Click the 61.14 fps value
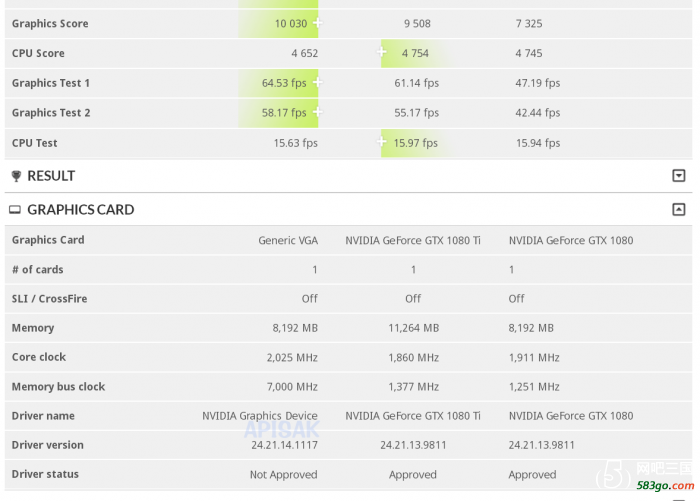Screen dimensions: 700x501 [x=417, y=83]
